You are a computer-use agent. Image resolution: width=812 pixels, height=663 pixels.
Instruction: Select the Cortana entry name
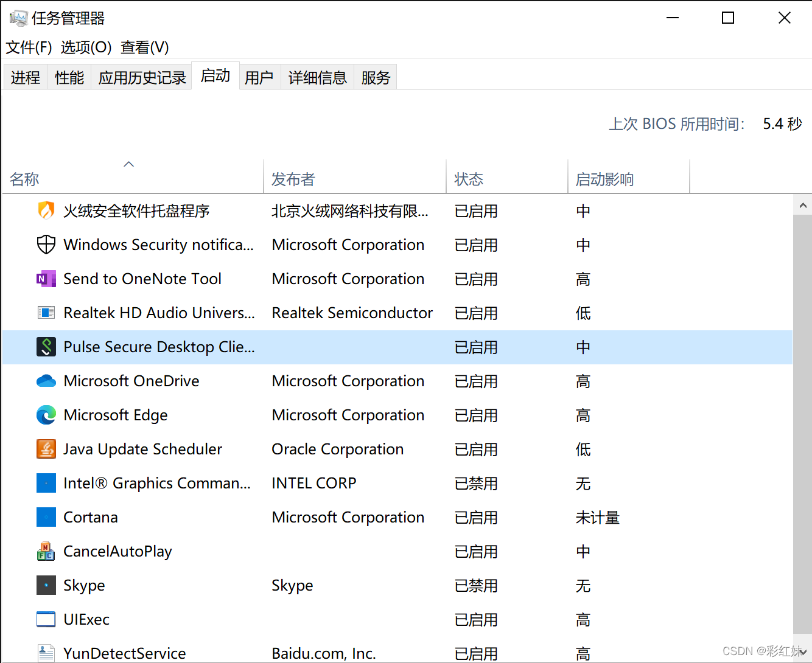[x=91, y=517]
